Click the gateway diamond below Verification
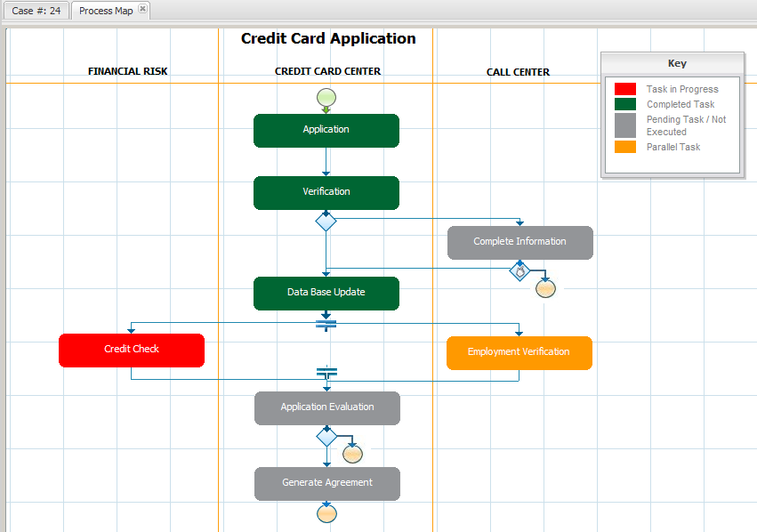757x532 pixels. [x=326, y=221]
